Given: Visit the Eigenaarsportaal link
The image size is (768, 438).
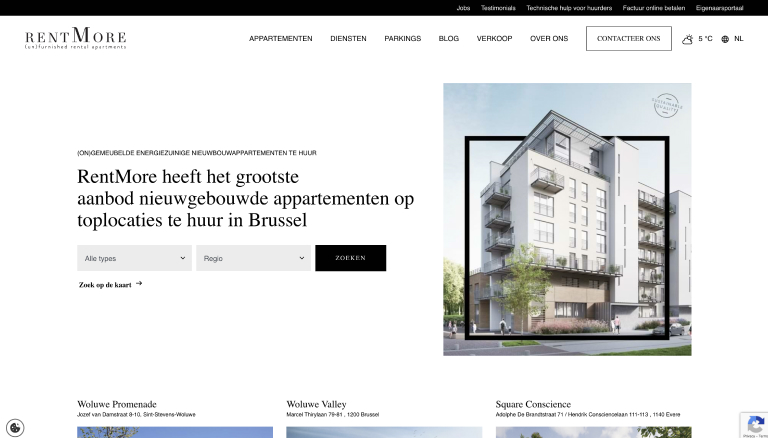Looking at the screenshot, I should click(x=720, y=8).
